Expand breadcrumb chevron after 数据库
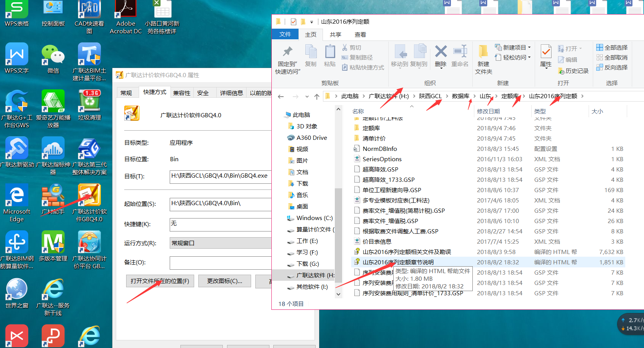 click(475, 96)
